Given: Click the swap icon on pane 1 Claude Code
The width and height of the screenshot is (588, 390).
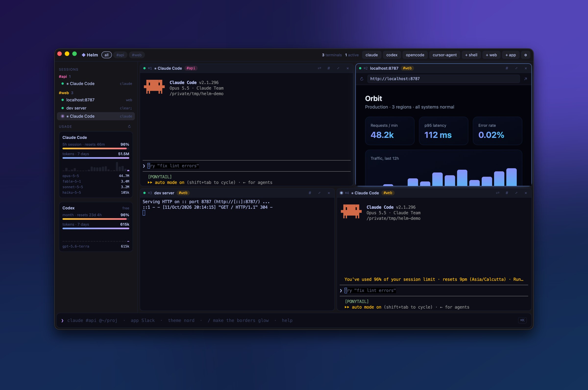Looking at the screenshot, I should click(x=319, y=68).
